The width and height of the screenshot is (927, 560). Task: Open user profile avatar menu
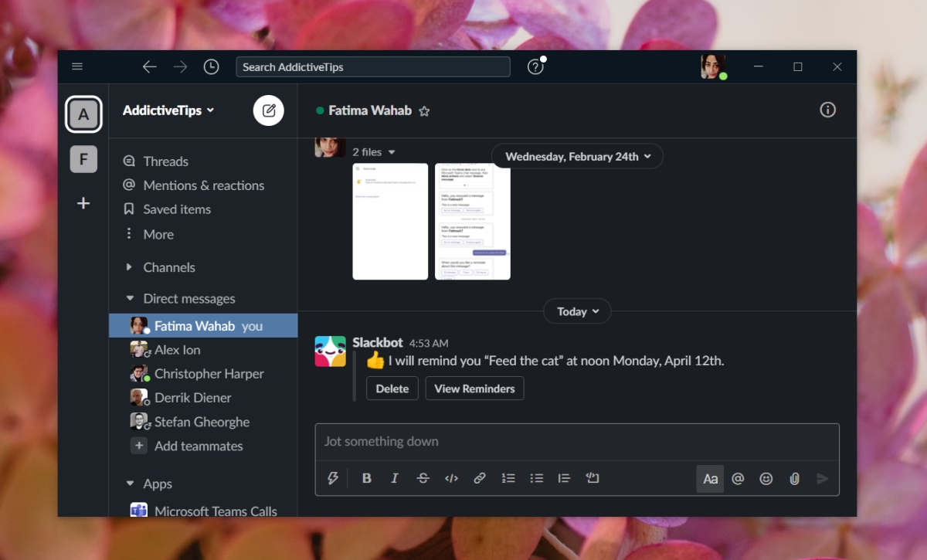pyautogui.click(x=713, y=67)
